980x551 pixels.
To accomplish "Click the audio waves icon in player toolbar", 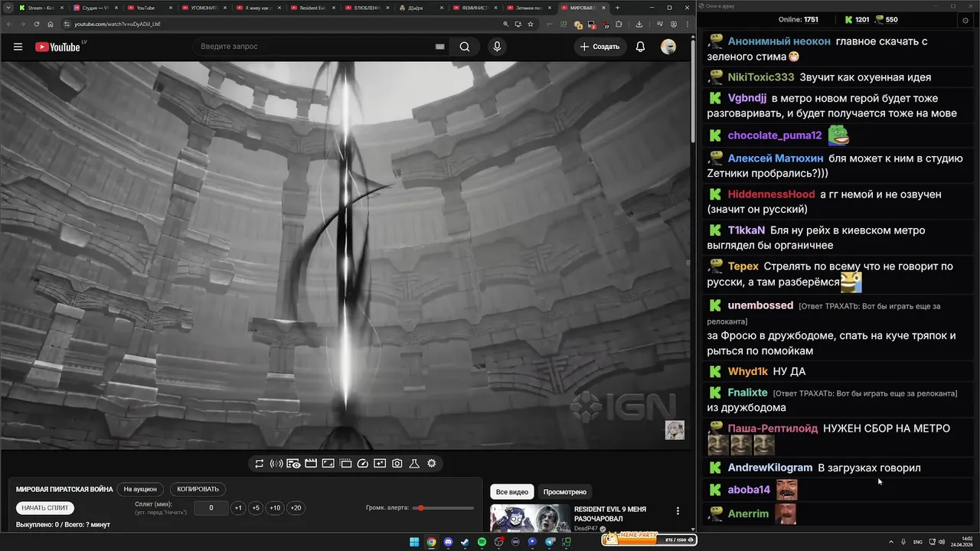I will [x=276, y=464].
